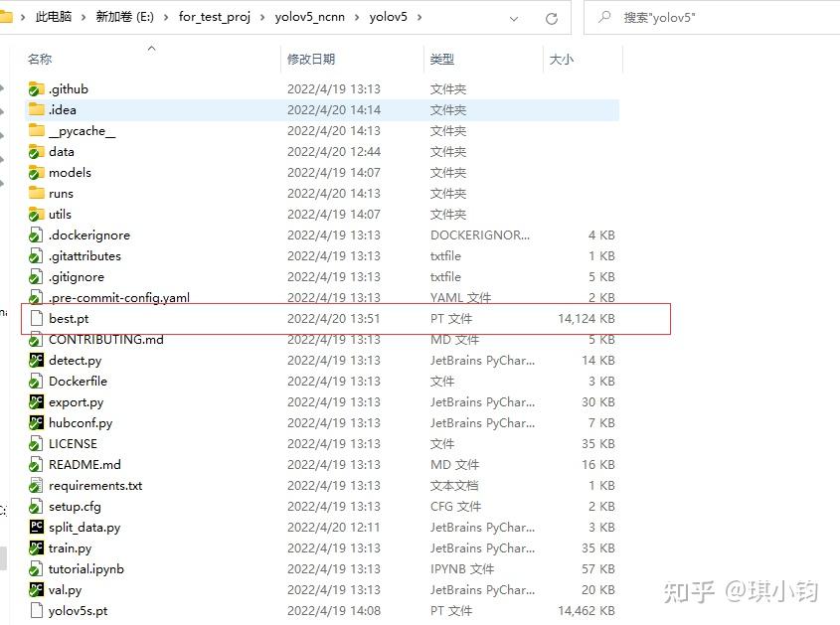Screen dimensions: 840x625
Task: Click the setup.cfg file icon
Action: click(x=36, y=507)
